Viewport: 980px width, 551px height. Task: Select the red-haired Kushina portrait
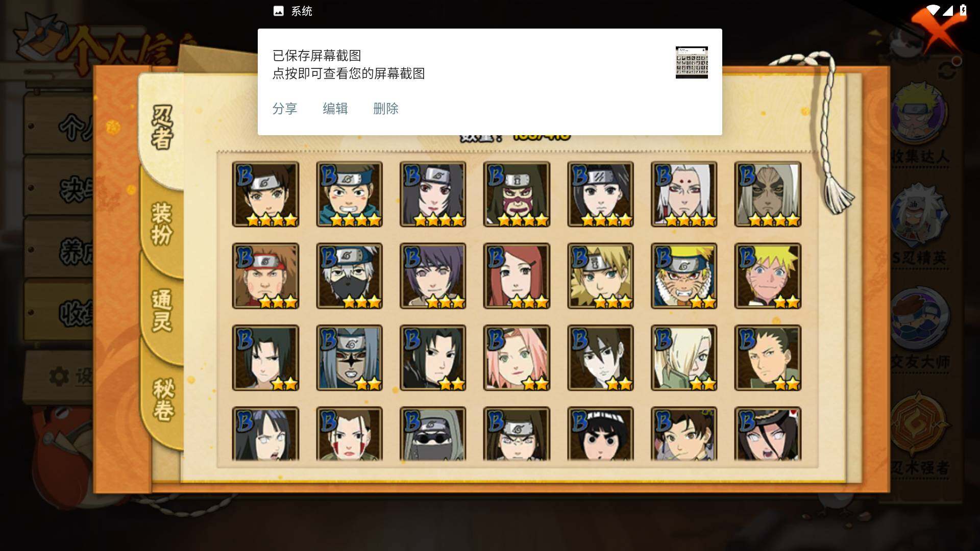pyautogui.click(x=517, y=276)
